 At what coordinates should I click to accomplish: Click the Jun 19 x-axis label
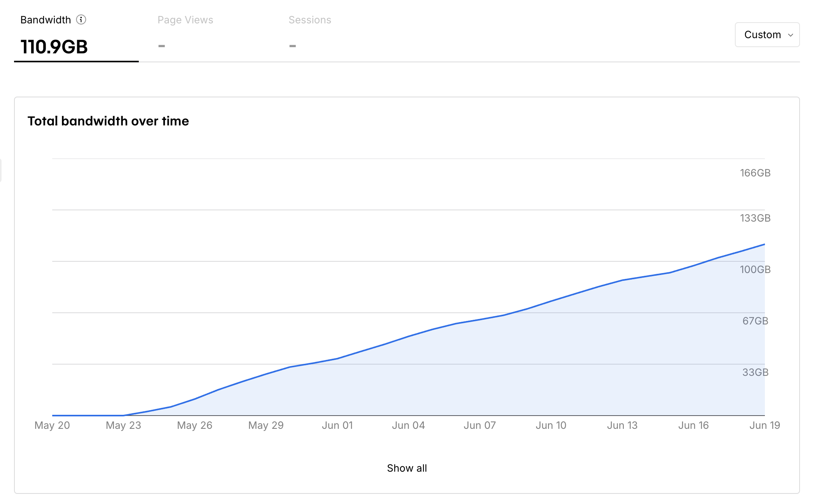tap(764, 425)
